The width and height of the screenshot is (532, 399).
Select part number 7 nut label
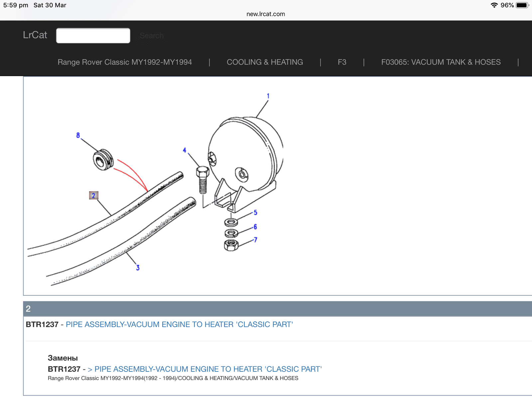255,240
